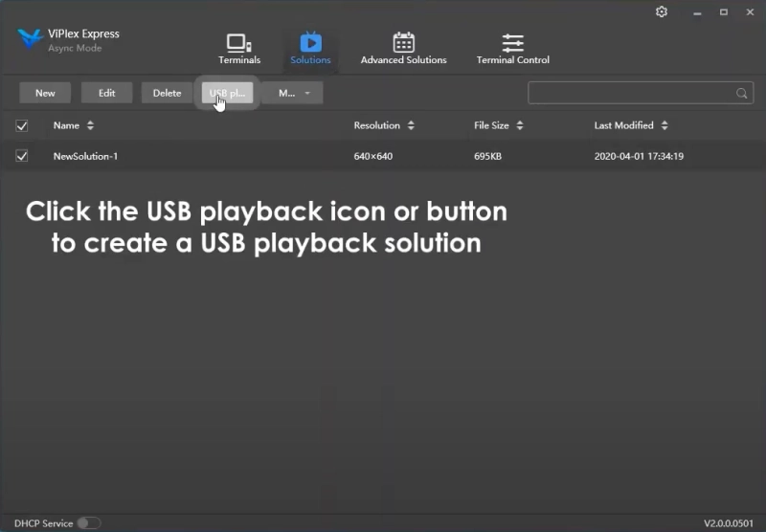This screenshot has height=532, width=766.
Task: Click the ViPlex Express logo
Action: coord(31,40)
